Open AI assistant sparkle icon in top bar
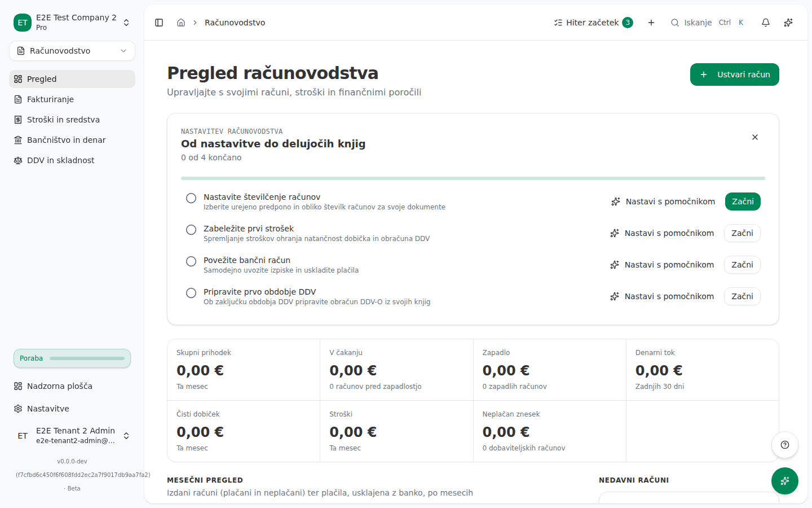This screenshot has width=812, height=508. [788, 23]
